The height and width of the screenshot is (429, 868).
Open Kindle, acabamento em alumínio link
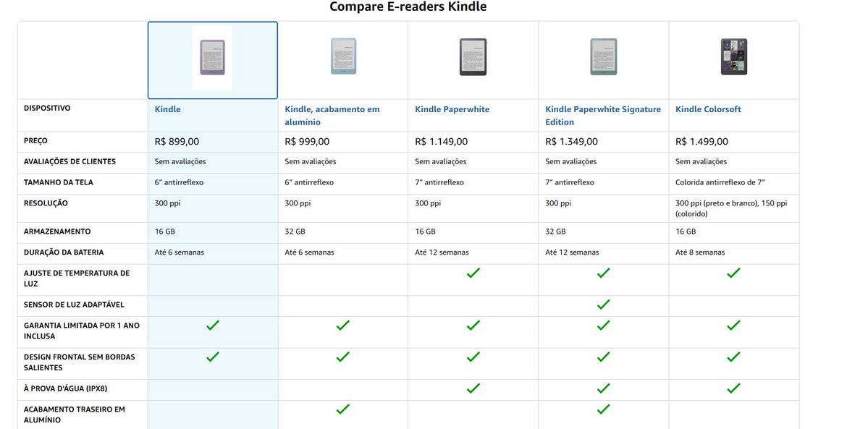pyautogui.click(x=332, y=116)
